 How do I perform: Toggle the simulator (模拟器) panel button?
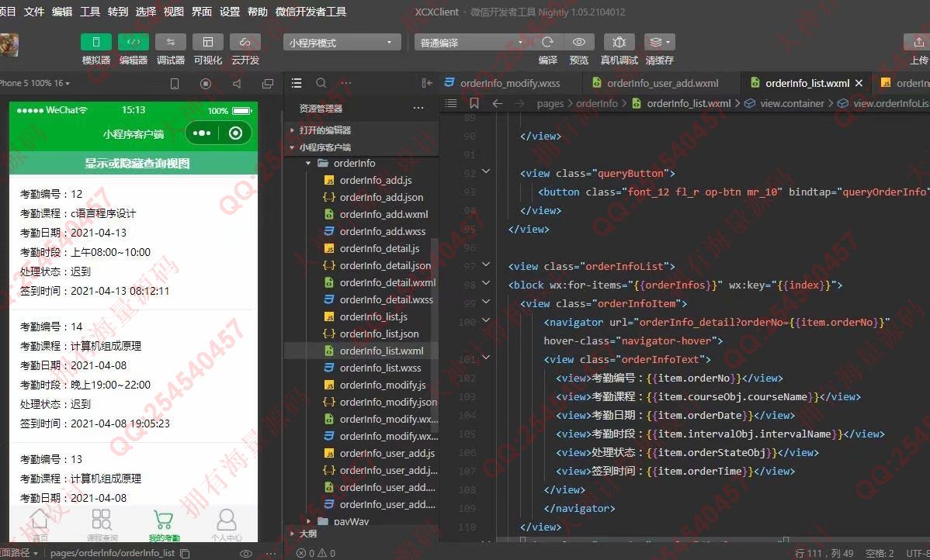(x=96, y=42)
